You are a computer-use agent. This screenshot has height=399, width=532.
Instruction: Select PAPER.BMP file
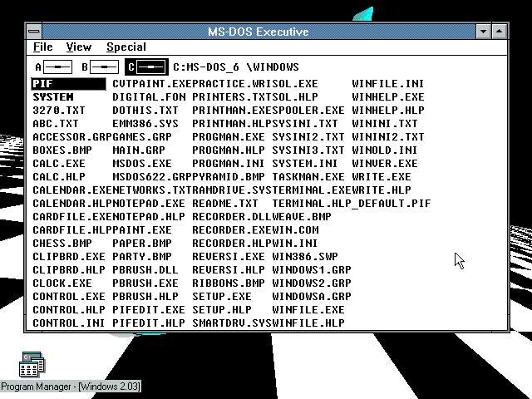point(142,244)
